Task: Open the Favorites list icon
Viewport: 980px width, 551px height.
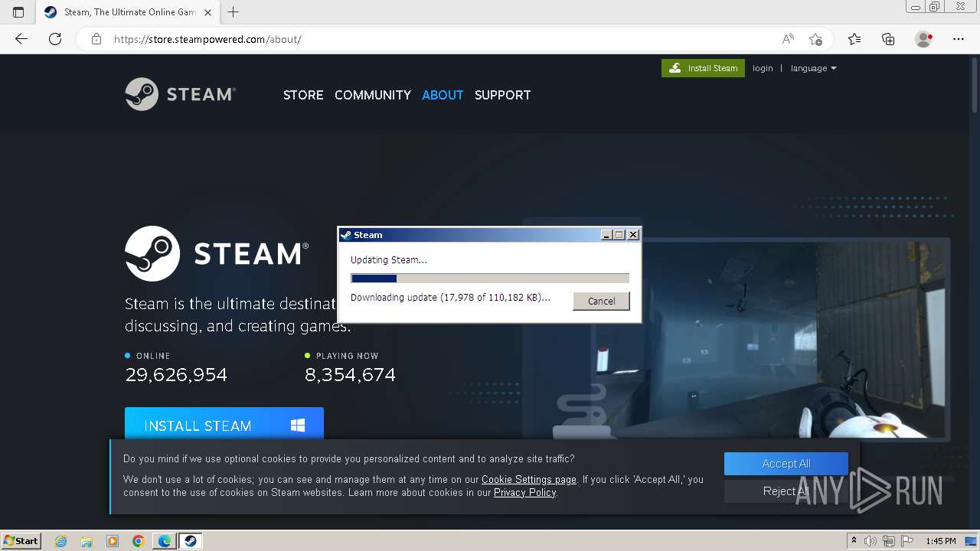Action: tap(854, 39)
